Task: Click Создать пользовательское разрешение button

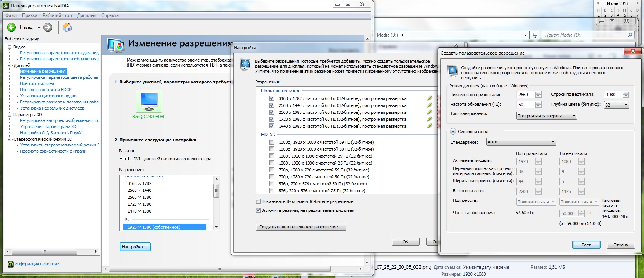Action: [x=301, y=227]
